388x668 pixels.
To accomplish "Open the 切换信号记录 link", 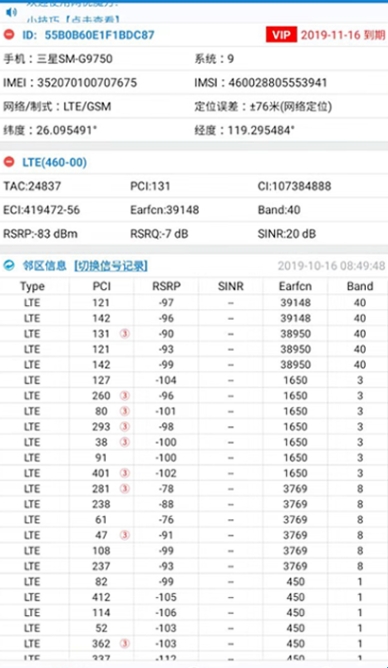I will coord(111,266).
